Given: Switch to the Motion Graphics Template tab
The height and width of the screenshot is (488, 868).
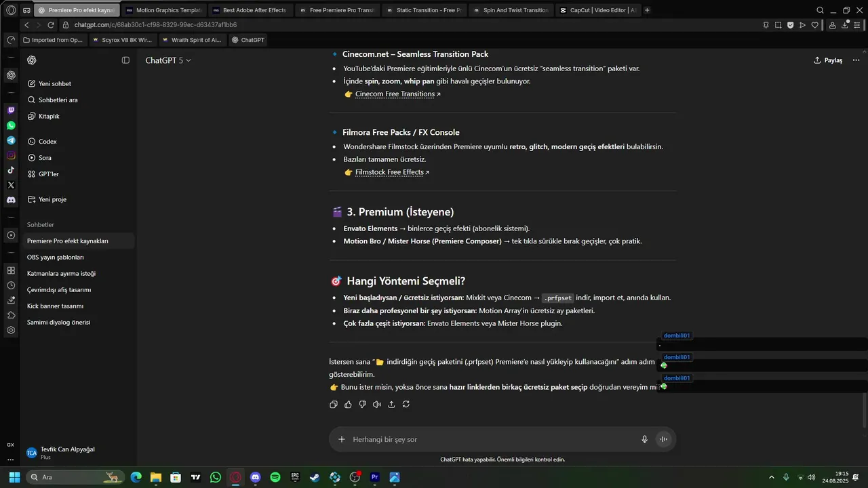Looking at the screenshot, I should click(x=163, y=10).
